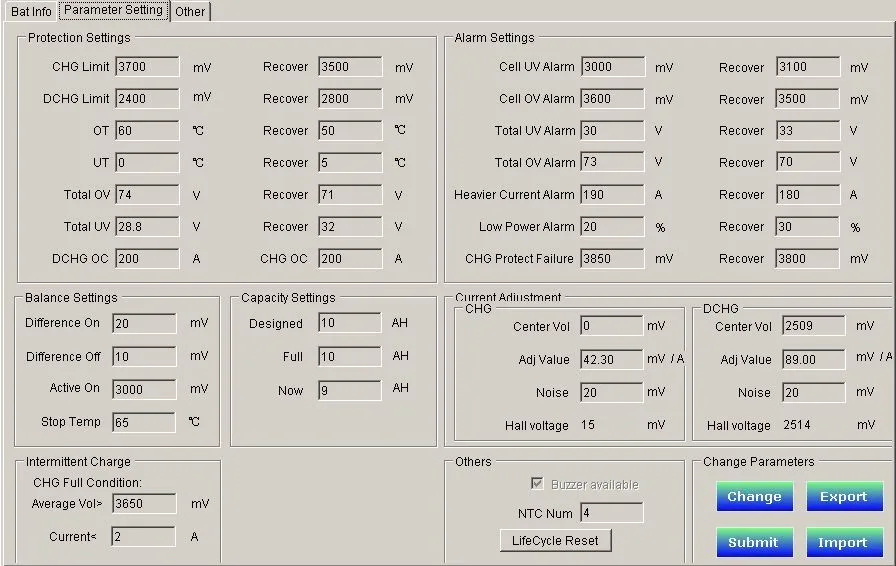Select the DCHG Limit field showing 2400

[x=147, y=98]
